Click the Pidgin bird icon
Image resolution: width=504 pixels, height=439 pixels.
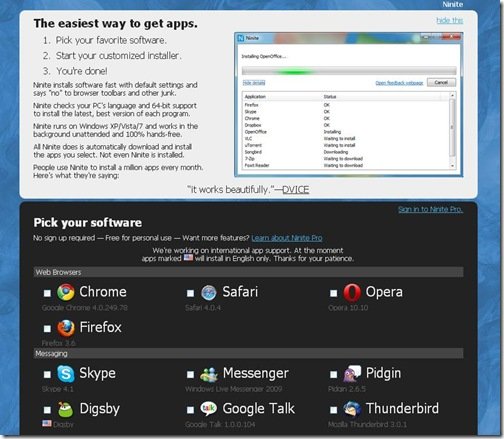click(x=352, y=373)
